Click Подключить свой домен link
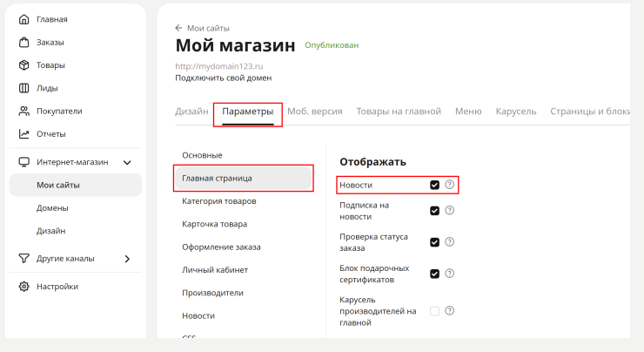Image resolution: width=644 pixels, height=352 pixels. 224,78
